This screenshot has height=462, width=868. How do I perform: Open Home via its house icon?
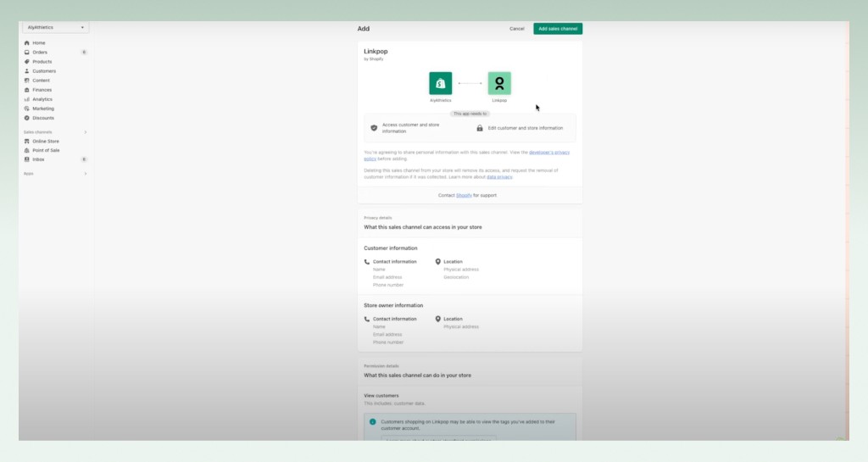point(26,42)
